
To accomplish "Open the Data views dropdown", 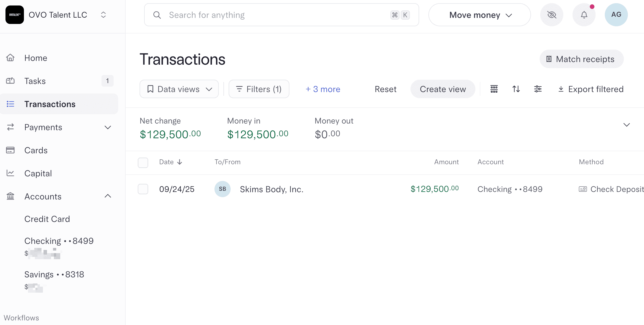I will 179,89.
